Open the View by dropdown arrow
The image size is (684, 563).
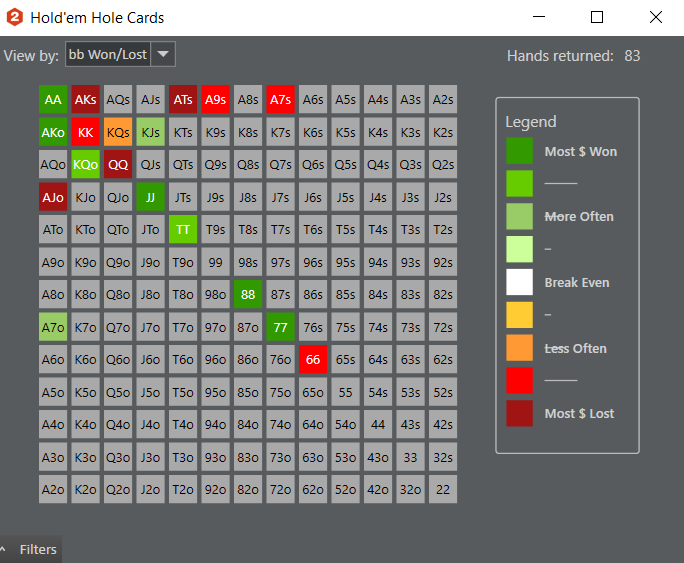tap(163, 54)
